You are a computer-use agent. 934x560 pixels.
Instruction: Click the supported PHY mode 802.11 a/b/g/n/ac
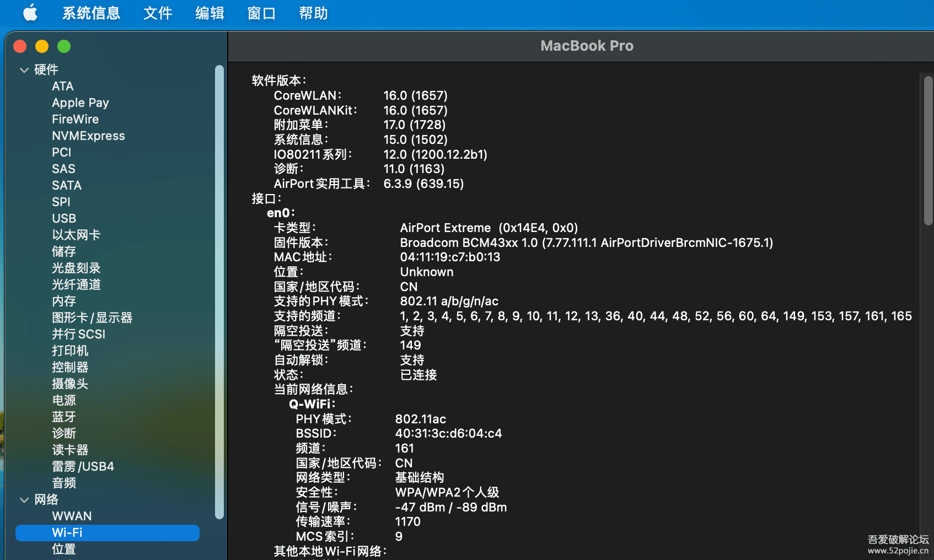tap(449, 301)
